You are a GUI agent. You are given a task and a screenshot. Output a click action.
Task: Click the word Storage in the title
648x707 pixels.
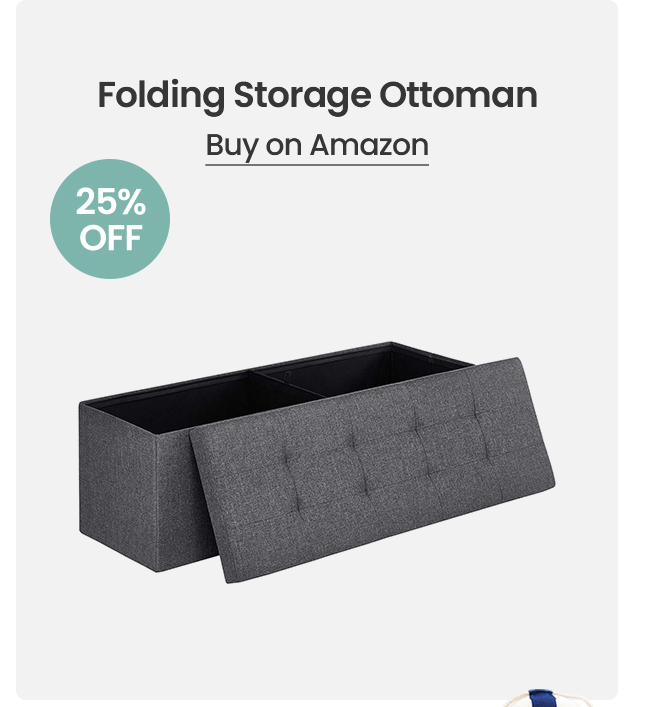click(x=302, y=96)
